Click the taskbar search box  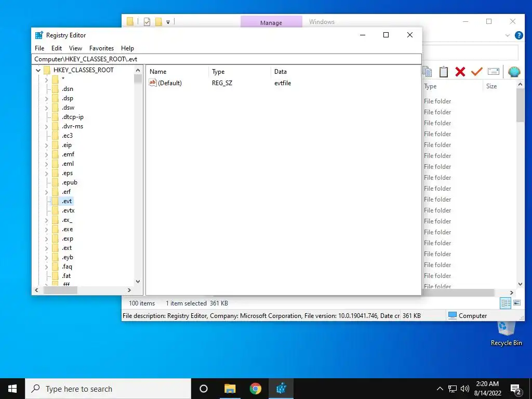coord(108,389)
